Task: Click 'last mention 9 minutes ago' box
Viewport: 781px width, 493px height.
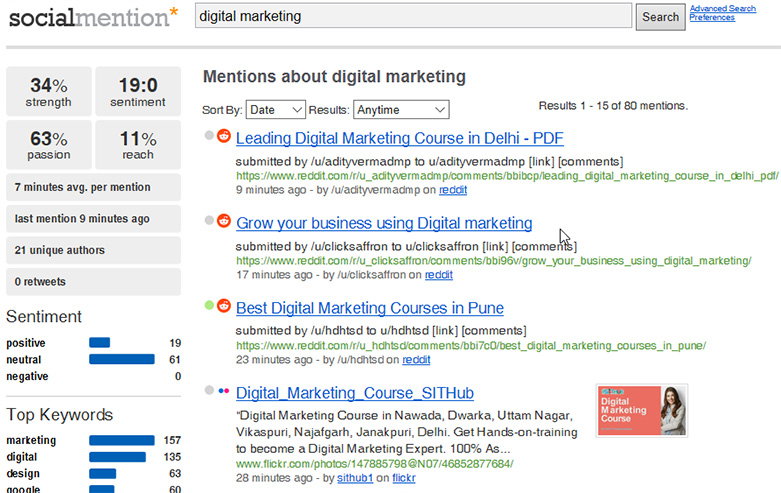Action: pyautogui.click(x=94, y=219)
